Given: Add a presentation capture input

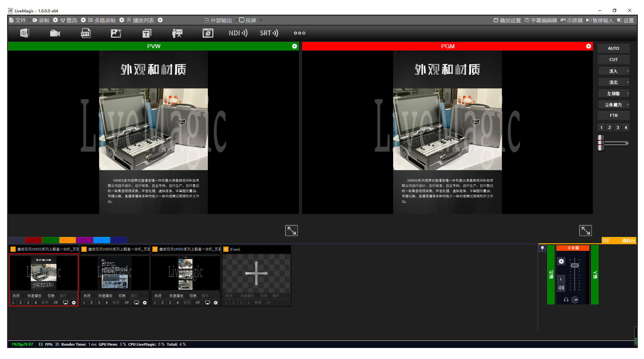Looking at the screenshot, I should [x=177, y=33].
